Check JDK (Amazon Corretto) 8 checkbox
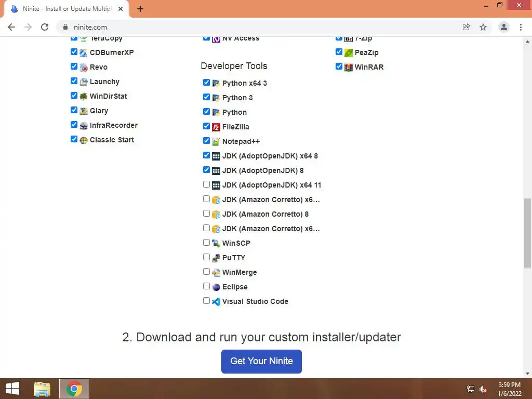532x399 pixels. (206, 213)
